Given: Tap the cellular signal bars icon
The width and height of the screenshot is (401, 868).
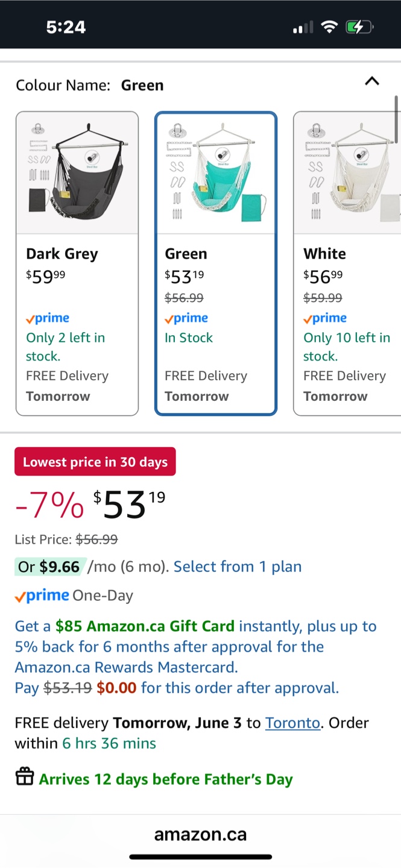Looking at the screenshot, I should pos(303,27).
